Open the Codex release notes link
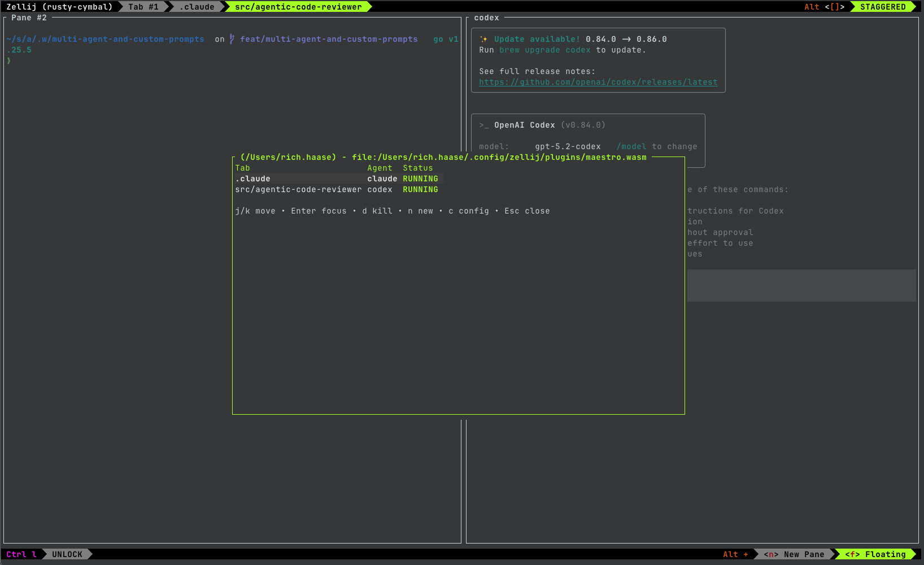This screenshot has width=924, height=565. (598, 82)
